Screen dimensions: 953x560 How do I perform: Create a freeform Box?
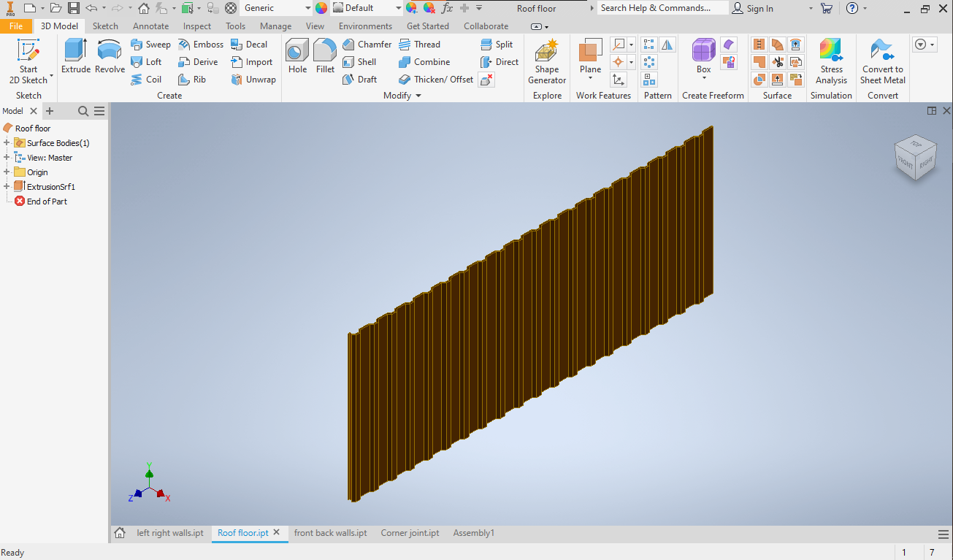tap(704, 55)
